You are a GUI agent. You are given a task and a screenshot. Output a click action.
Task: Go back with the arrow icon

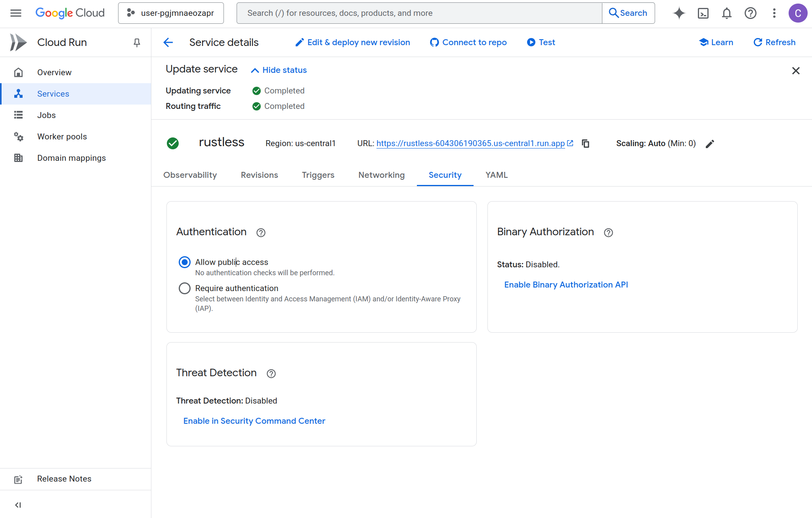click(x=168, y=42)
